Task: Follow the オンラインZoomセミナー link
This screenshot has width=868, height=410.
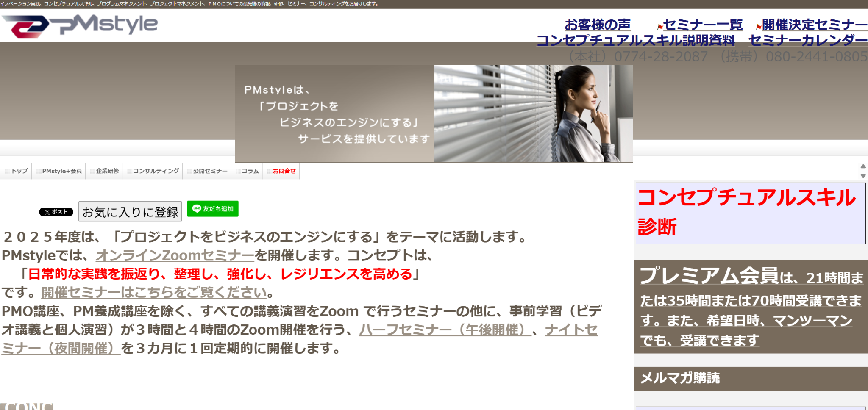Action: coord(175,255)
